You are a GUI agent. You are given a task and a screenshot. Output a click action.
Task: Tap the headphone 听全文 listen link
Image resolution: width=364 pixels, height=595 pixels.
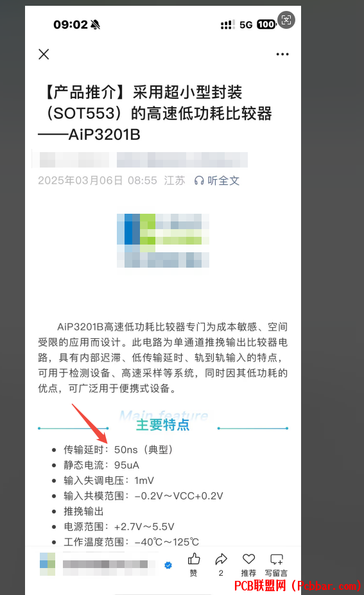click(x=217, y=180)
